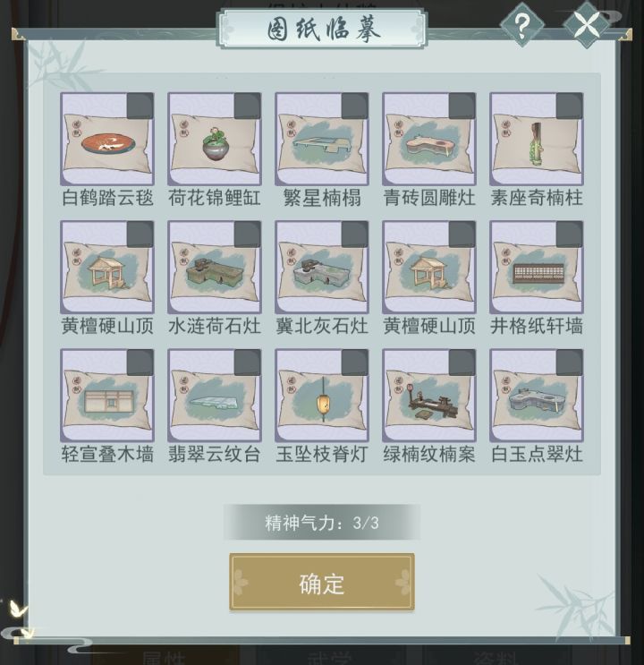This screenshot has width=644, height=665.
Task: Pick the 冀北灰石灶 blueprint
Action: pyautogui.click(x=322, y=268)
